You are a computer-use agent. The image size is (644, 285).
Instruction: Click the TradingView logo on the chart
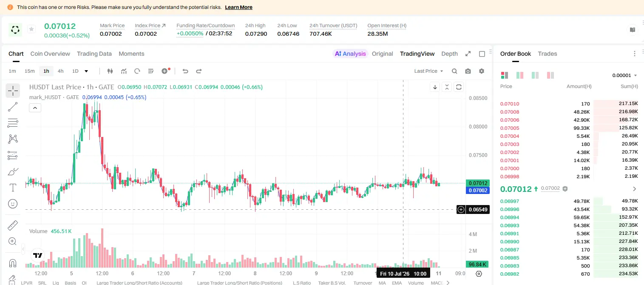point(38,255)
